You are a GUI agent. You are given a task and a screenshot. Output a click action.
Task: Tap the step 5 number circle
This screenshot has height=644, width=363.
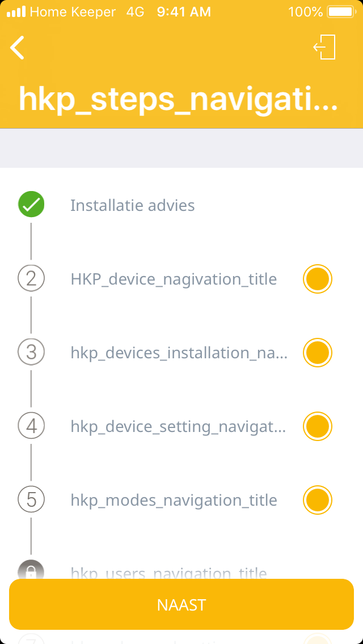click(31, 499)
